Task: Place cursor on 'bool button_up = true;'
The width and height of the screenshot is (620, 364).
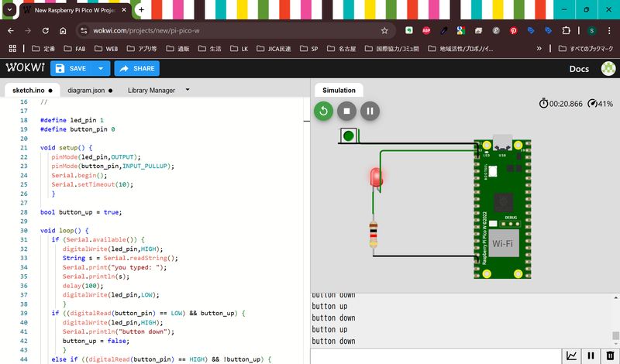Action: [x=81, y=212]
